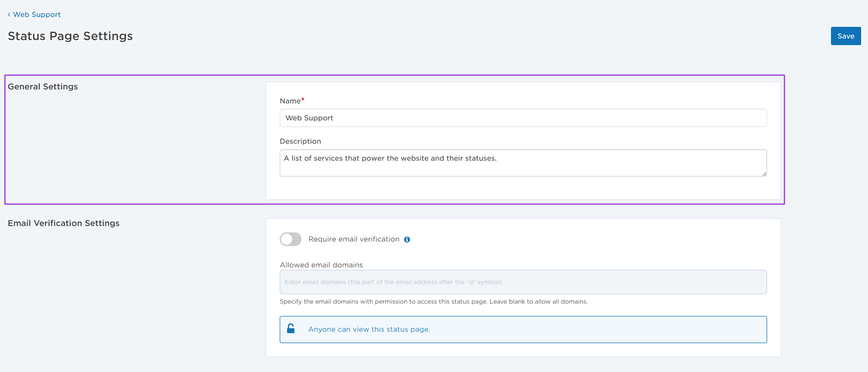Click the "Anyone can view this status page" text
The image size is (868, 372).
[x=369, y=329]
